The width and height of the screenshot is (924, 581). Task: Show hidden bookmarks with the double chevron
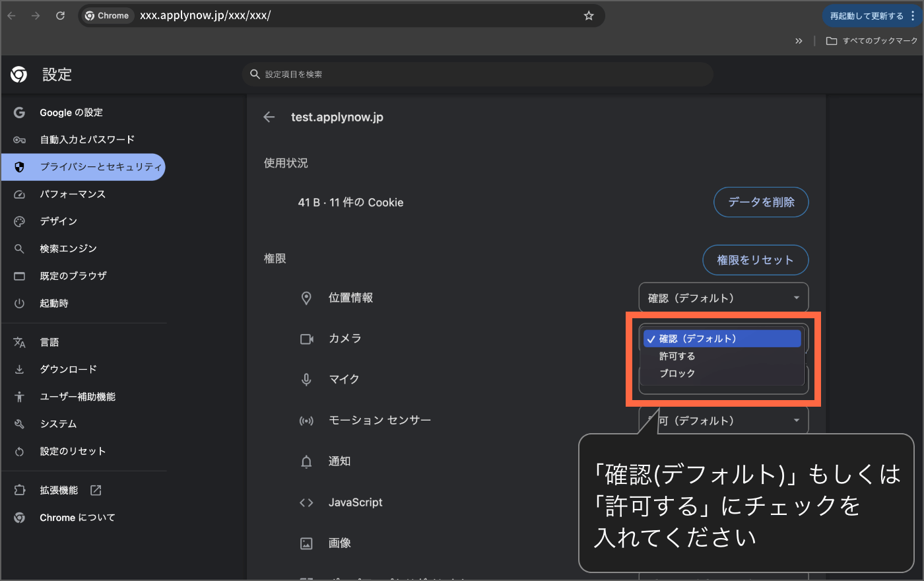click(x=799, y=41)
